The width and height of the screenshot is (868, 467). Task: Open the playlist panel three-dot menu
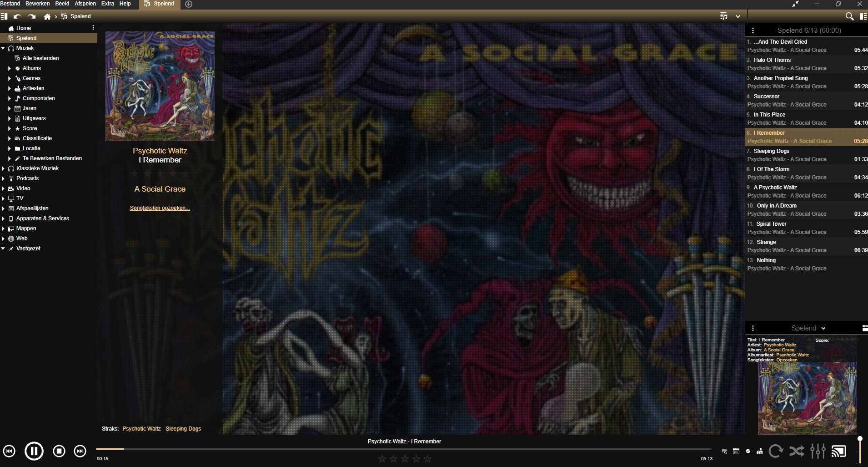coord(753,30)
